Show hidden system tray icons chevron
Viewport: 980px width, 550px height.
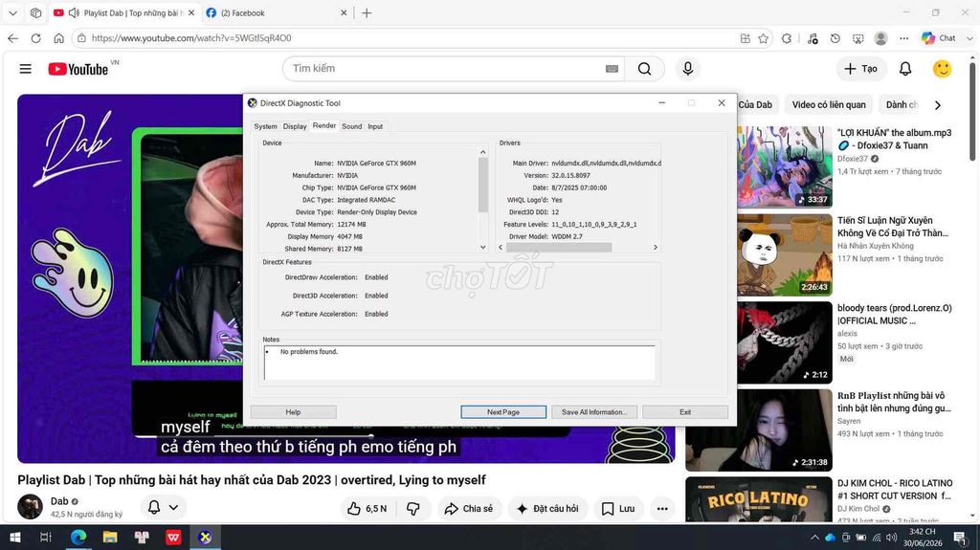click(814, 538)
